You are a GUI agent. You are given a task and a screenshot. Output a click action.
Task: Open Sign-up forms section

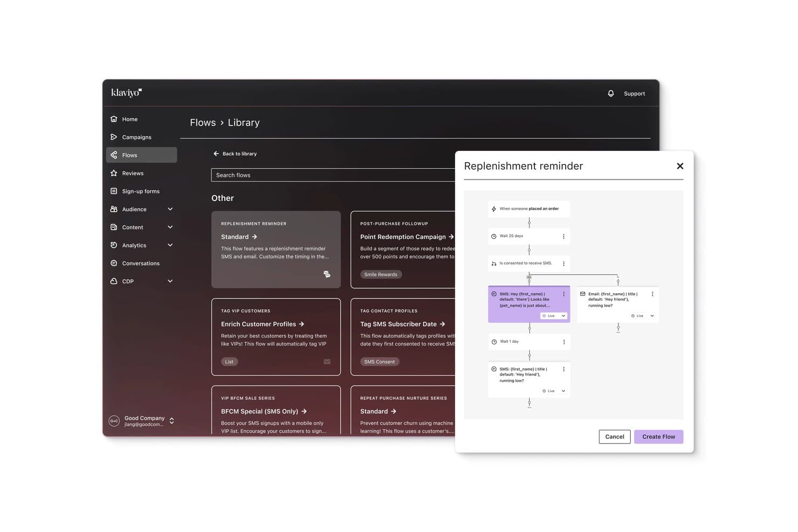pos(141,191)
